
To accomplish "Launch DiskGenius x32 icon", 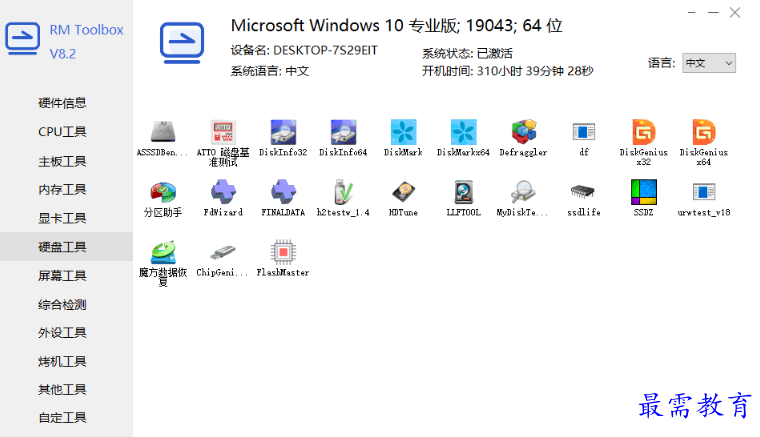I will (644, 132).
